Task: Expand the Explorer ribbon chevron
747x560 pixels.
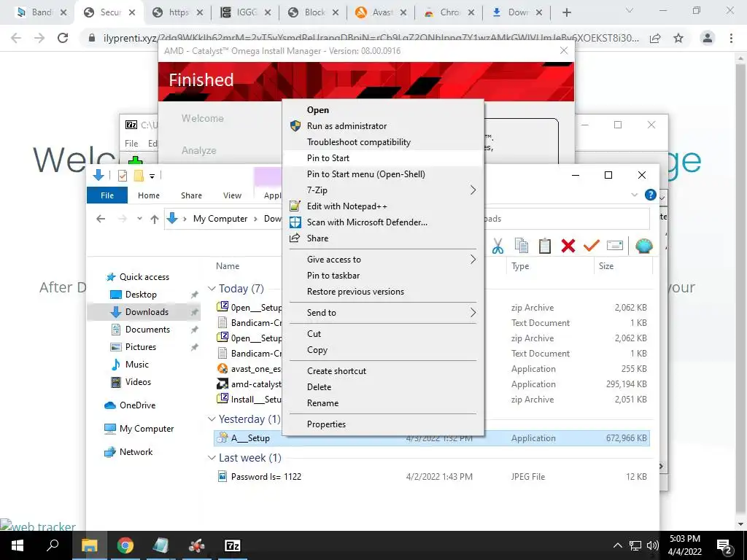Action: [634, 195]
